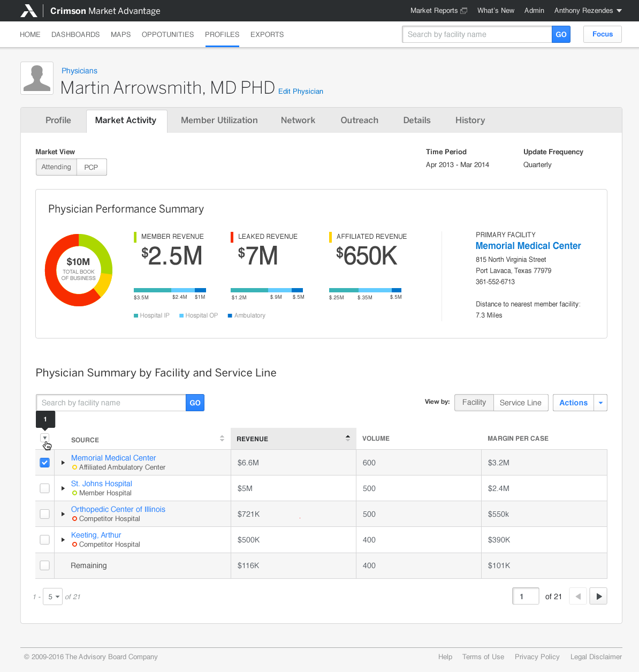Click the physician avatar placeholder image
The image size is (639, 672).
coord(37,78)
